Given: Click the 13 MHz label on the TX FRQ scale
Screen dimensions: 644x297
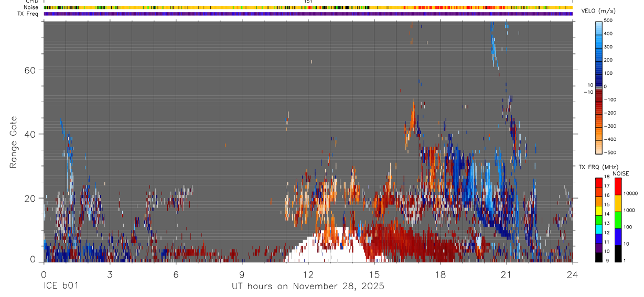Looking at the screenshot, I should pos(607,224).
